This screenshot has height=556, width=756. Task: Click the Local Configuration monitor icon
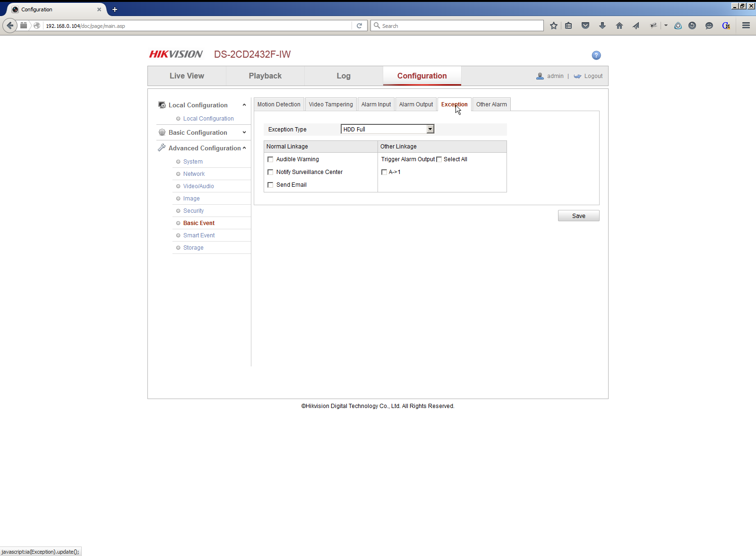click(x=162, y=105)
